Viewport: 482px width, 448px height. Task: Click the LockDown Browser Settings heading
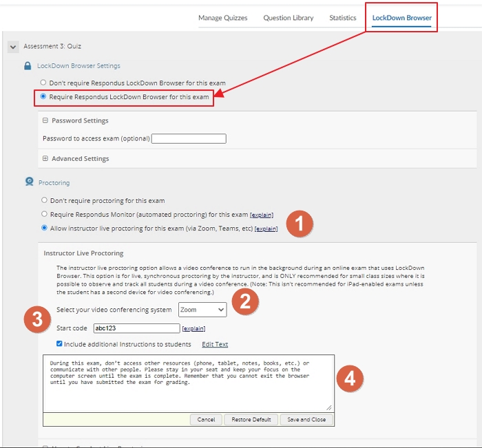[78, 66]
